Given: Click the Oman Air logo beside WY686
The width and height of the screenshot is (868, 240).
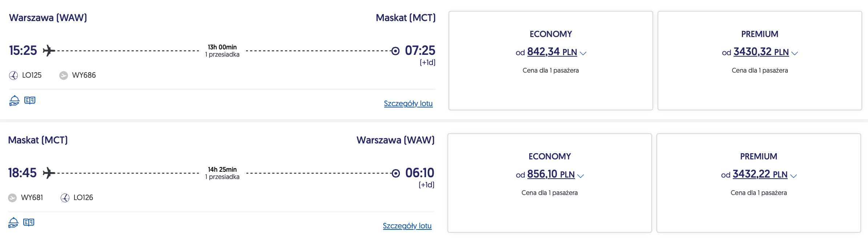Looking at the screenshot, I should coord(64,76).
